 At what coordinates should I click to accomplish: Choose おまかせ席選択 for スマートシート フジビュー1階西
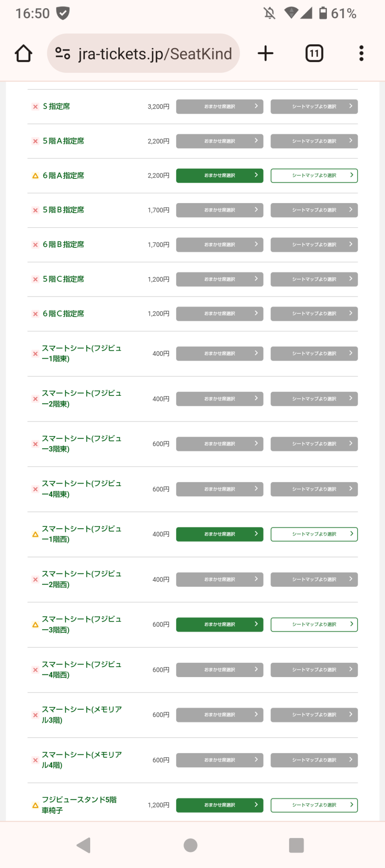point(219,534)
